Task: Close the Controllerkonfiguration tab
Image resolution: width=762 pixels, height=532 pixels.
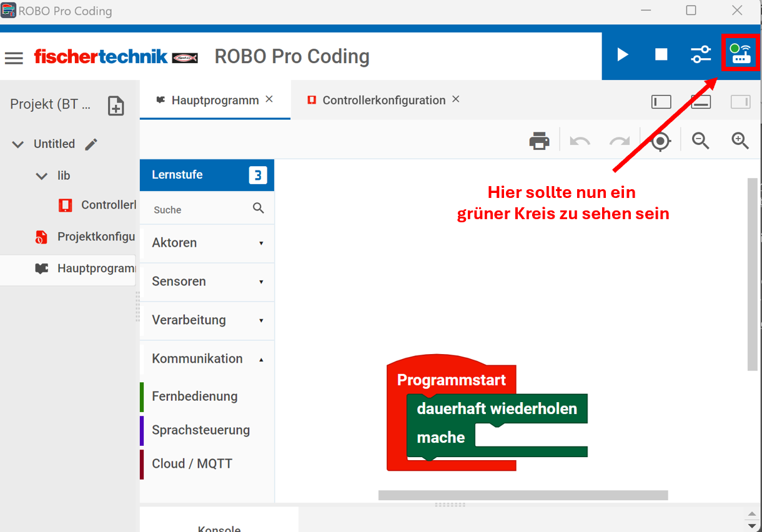Action: click(456, 99)
